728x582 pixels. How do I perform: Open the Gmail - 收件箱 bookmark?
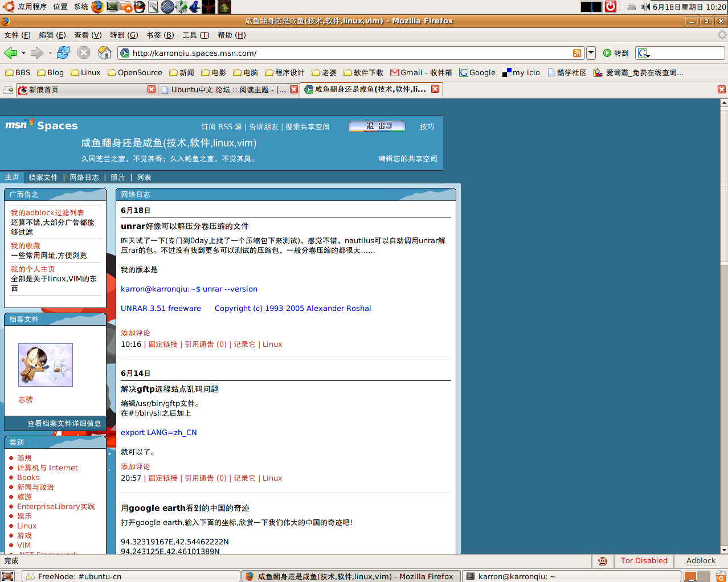coord(421,73)
